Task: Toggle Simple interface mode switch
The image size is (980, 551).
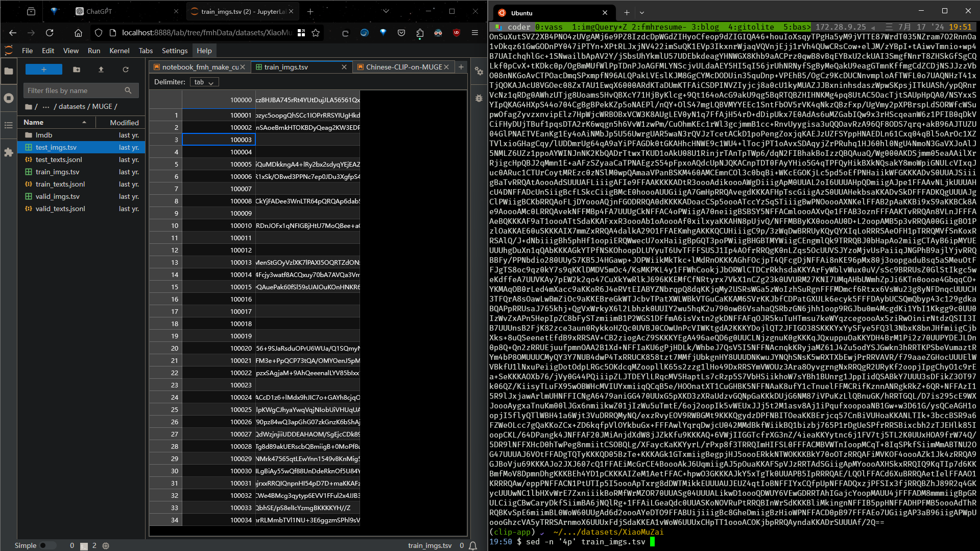Action: [47, 545]
